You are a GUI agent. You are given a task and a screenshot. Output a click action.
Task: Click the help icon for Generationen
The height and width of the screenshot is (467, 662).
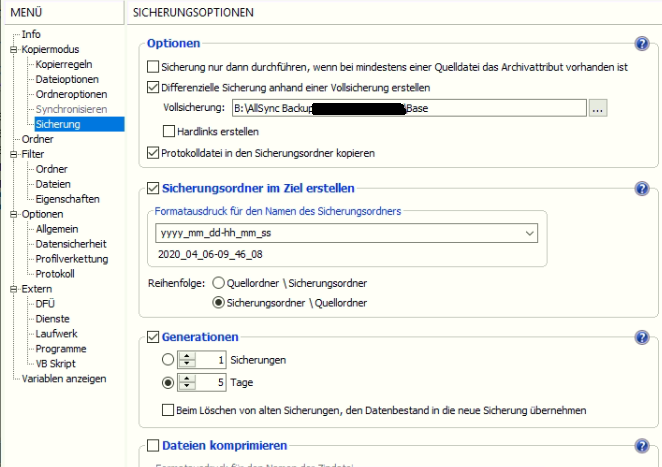643,337
